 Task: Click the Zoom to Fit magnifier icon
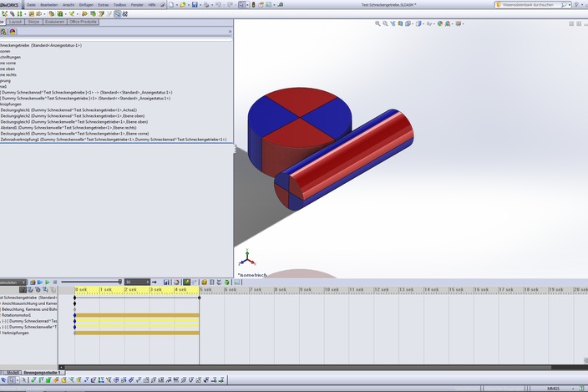[378, 23]
